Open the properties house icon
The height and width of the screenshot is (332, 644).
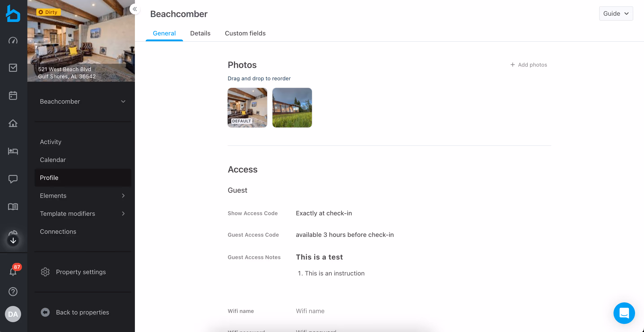coord(13,123)
